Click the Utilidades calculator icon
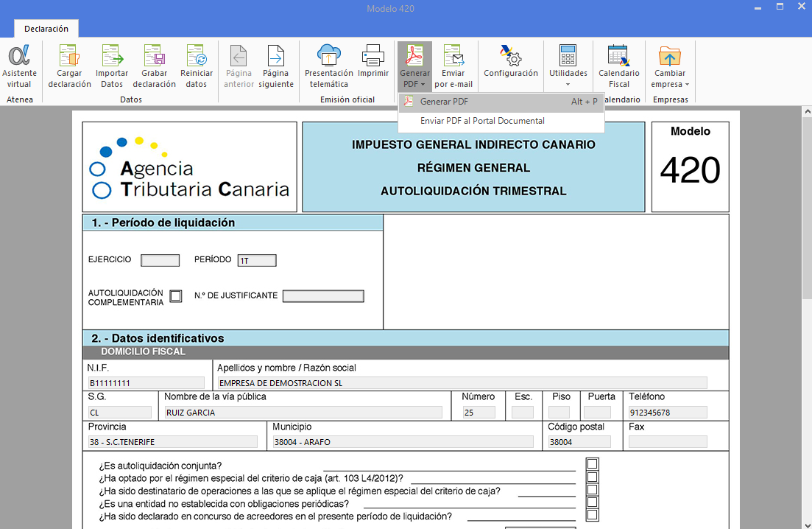The width and height of the screenshot is (812, 529). click(568, 55)
